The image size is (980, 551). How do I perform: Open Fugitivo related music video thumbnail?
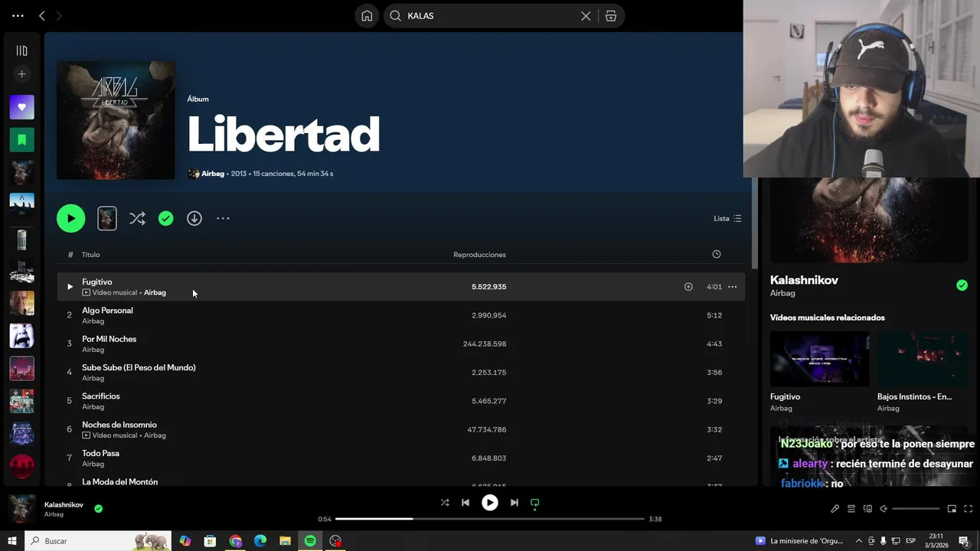point(819,358)
